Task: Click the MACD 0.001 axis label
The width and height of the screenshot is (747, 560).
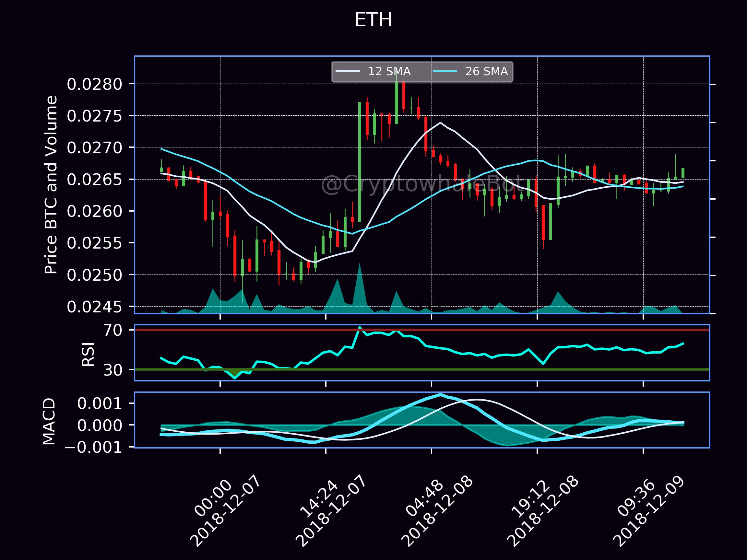Action: (100, 403)
